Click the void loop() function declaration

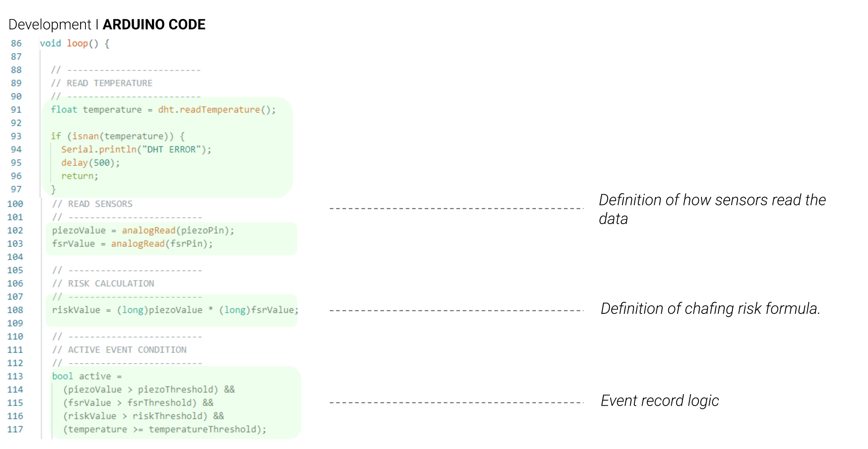(75, 43)
